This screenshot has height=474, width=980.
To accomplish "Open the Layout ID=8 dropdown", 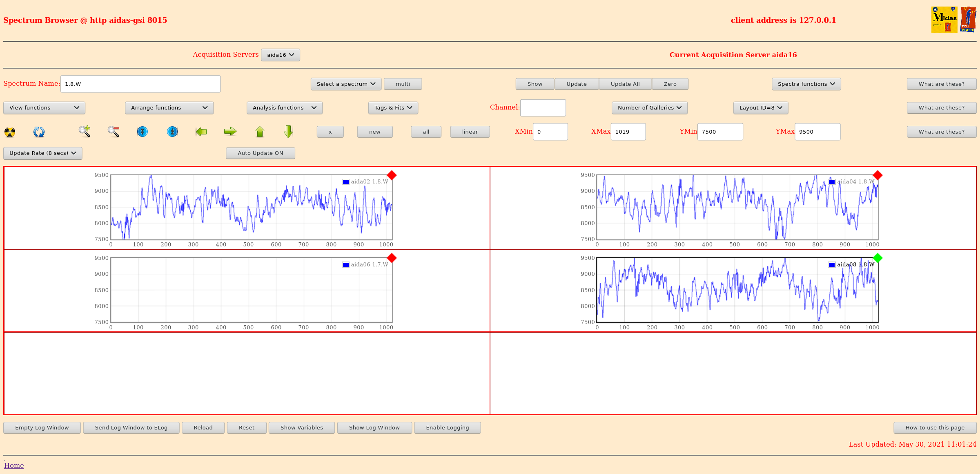I will 761,108.
